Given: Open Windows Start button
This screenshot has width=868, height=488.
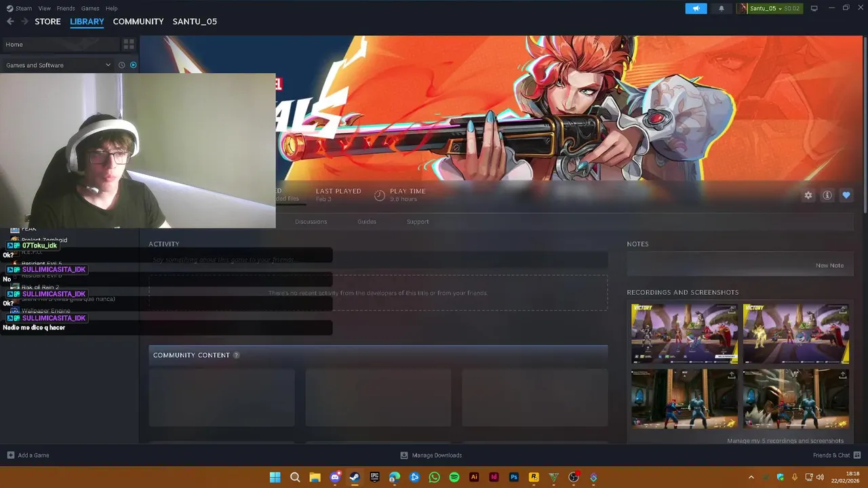Looking at the screenshot, I should tap(275, 477).
